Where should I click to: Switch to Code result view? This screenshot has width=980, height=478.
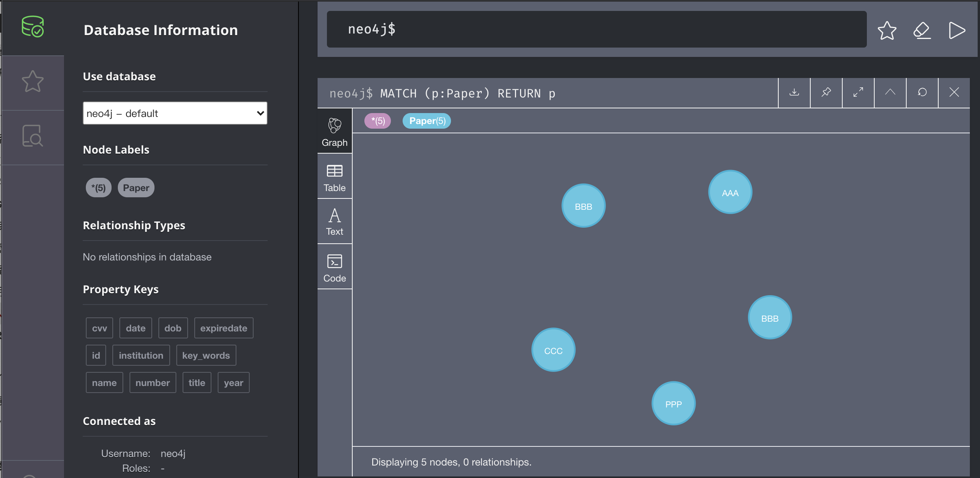[x=335, y=267]
